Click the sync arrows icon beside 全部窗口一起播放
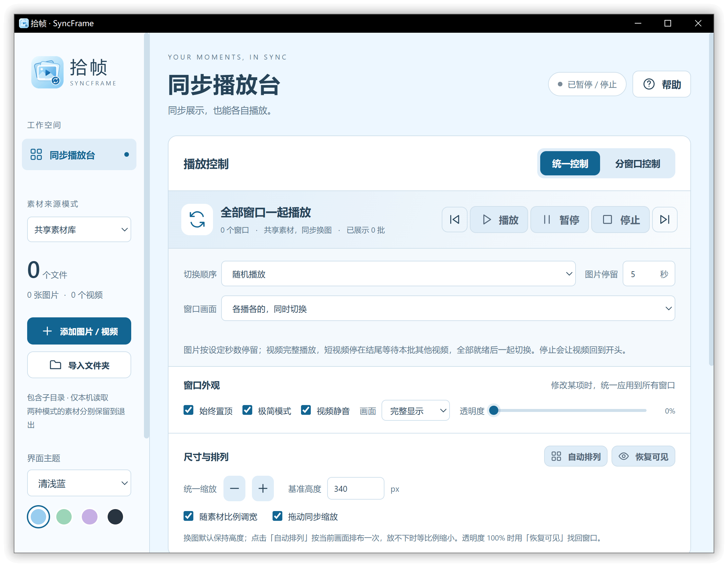This screenshot has height=567, width=728. [x=197, y=220]
